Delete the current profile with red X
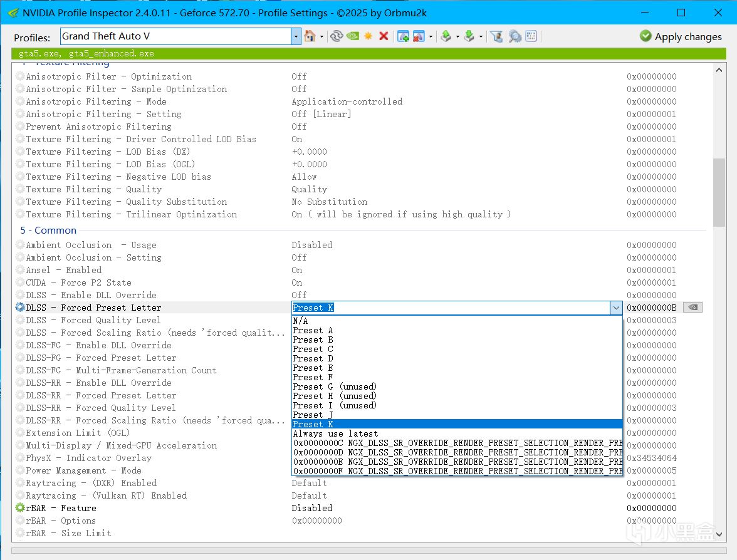The image size is (737, 560). pyautogui.click(x=384, y=37)
